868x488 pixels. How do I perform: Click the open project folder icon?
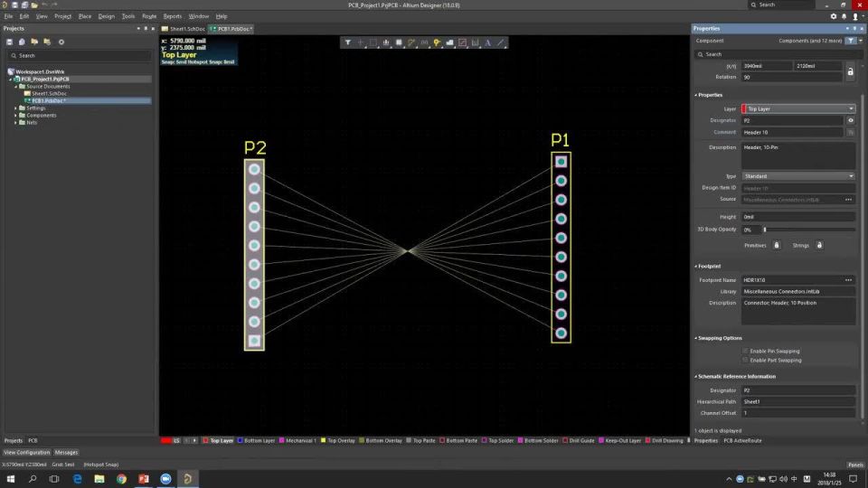tap(34, 42)
